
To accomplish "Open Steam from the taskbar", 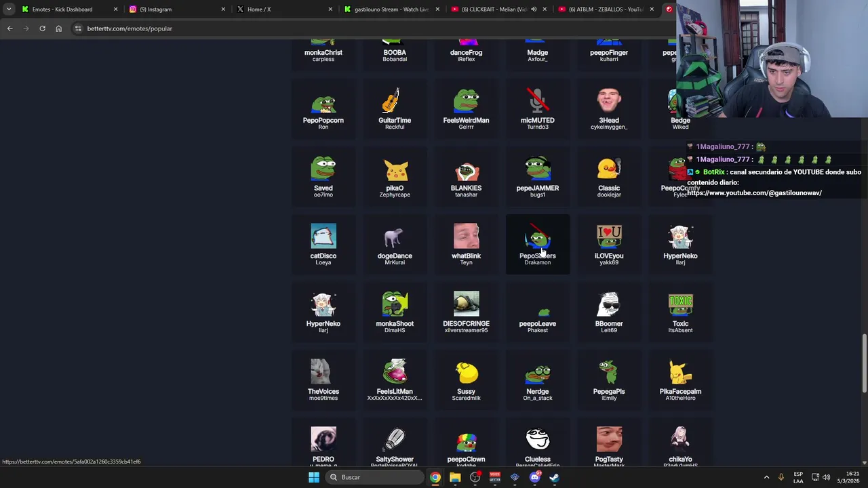I will [554, 477].
